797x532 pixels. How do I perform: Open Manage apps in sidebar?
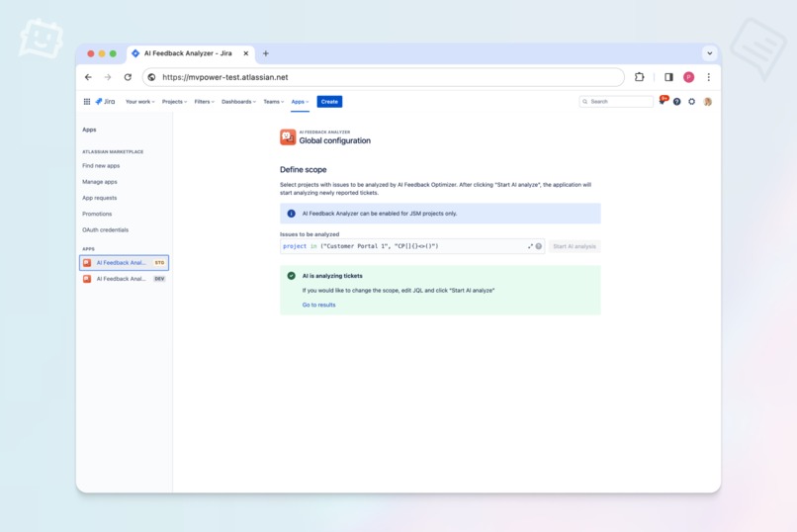tap(100, 182)
